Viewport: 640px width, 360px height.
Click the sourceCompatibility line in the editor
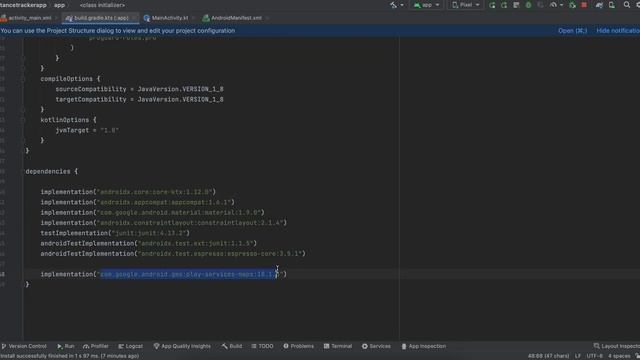click(140, 89)
